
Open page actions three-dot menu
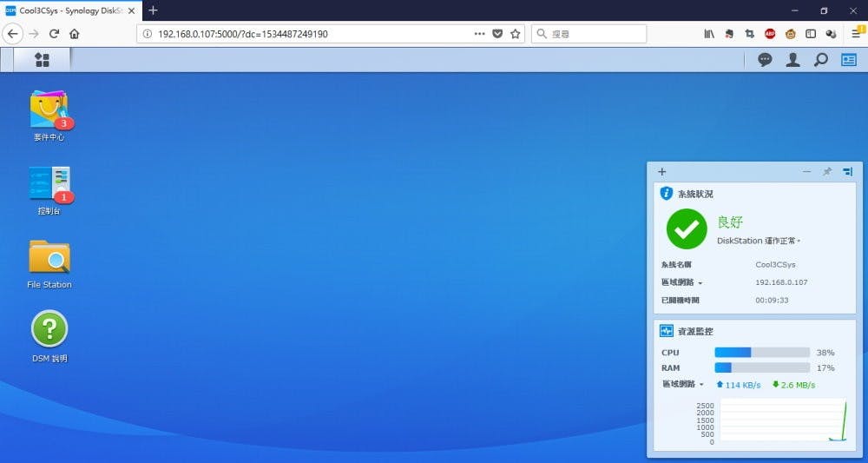coord(479,34)
